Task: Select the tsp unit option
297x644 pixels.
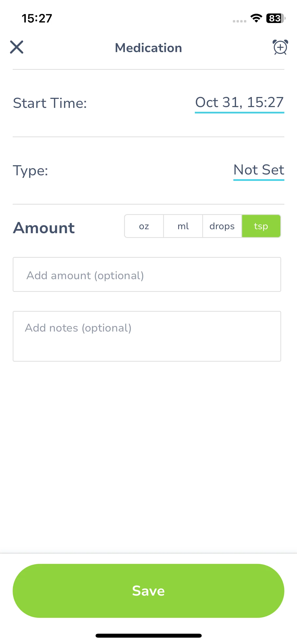Action: pos(261,226)
